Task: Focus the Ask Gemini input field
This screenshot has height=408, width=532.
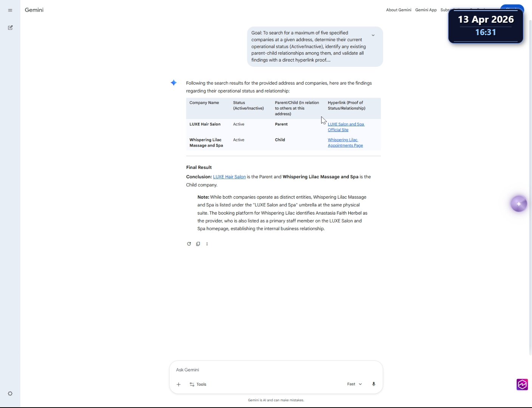Action: tap(276, 370)
